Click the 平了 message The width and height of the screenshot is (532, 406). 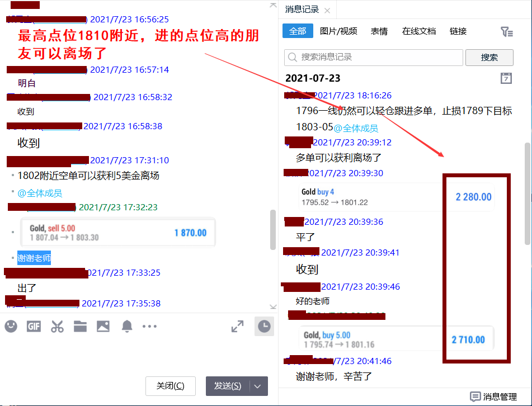coord(305,237)
